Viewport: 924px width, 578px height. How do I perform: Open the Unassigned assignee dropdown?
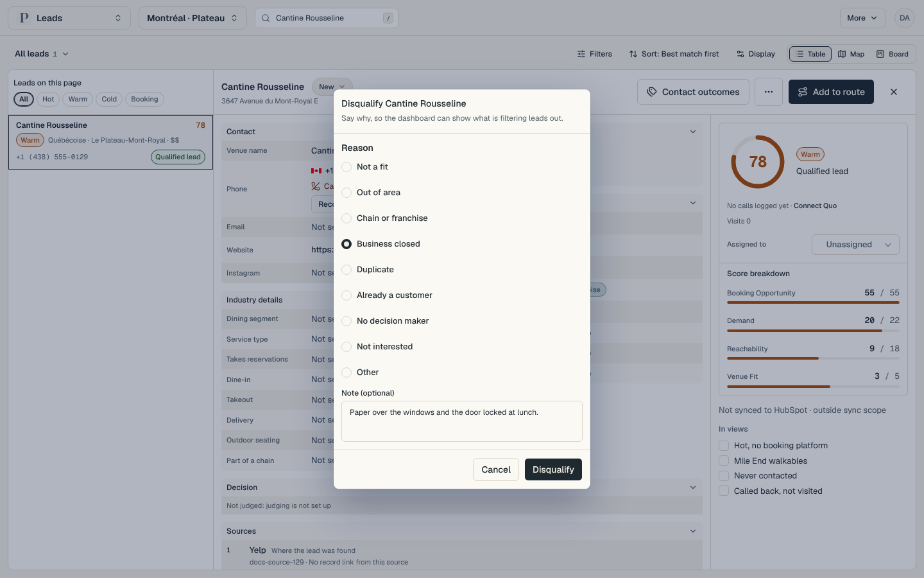click(x=855, y=245)
